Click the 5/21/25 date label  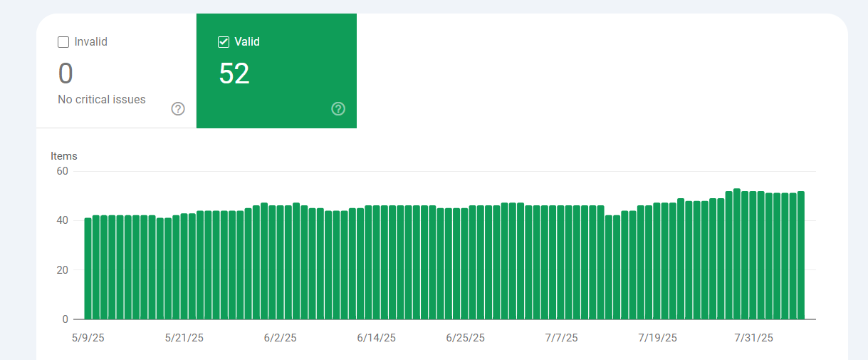pos(184,338)
